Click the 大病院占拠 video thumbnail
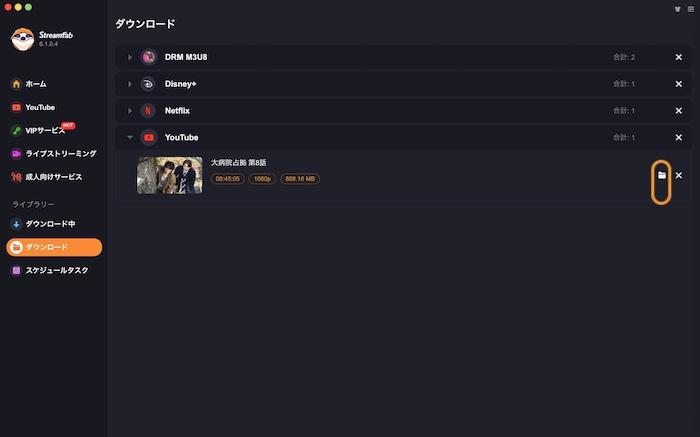The width and height of the screenshot is (700, 437). pos(170,175)
